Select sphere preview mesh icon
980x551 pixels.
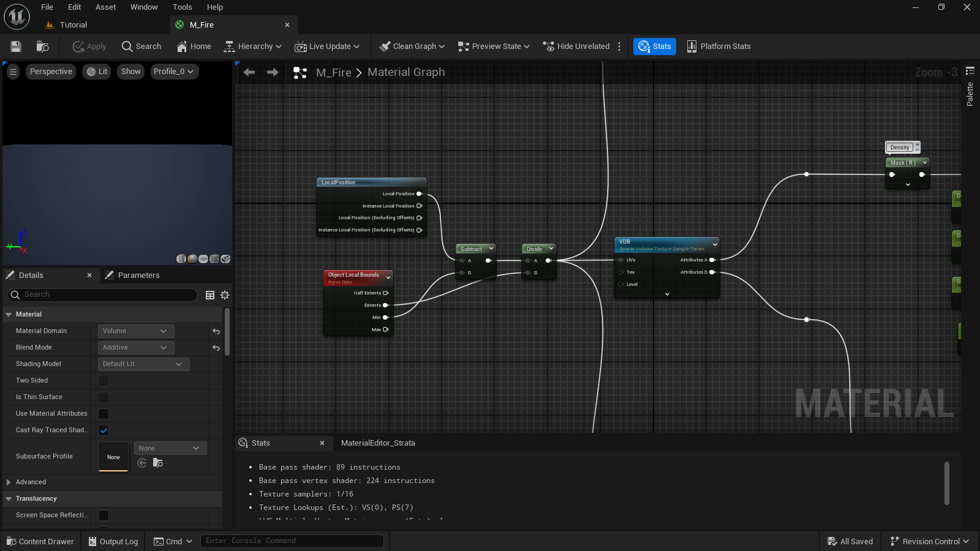pyautogui.click(x=192, y=259)
